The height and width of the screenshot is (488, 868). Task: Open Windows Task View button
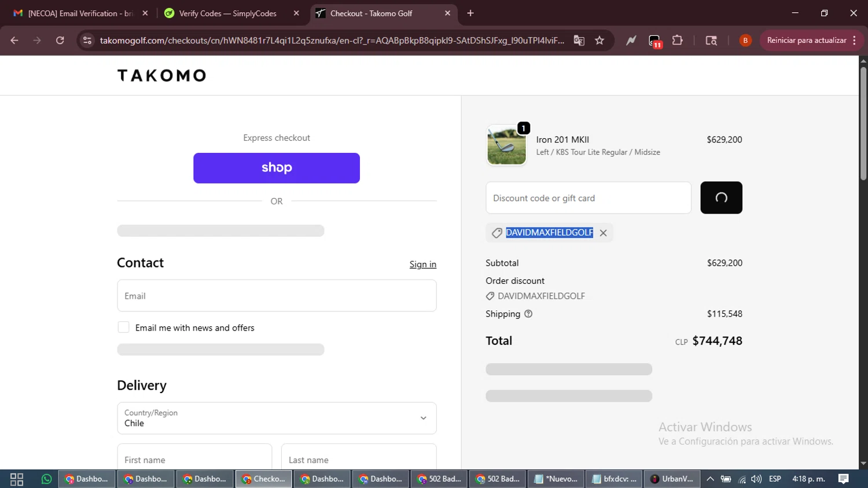coord(17,479)
